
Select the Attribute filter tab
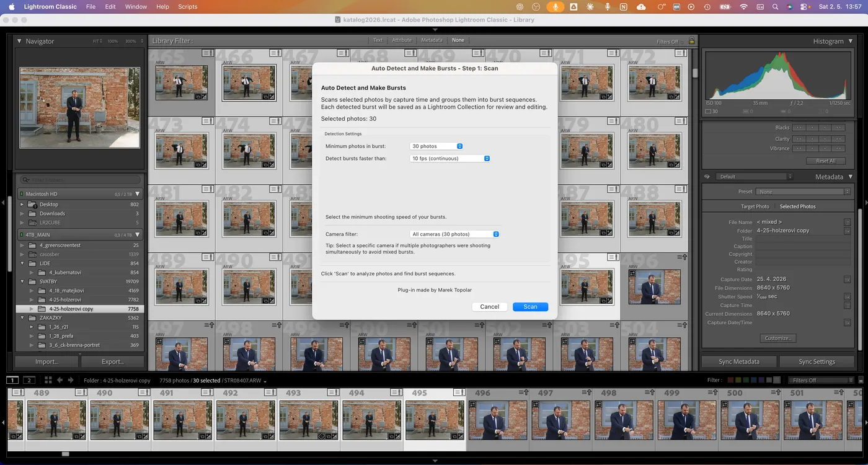(x=402, y=40)
